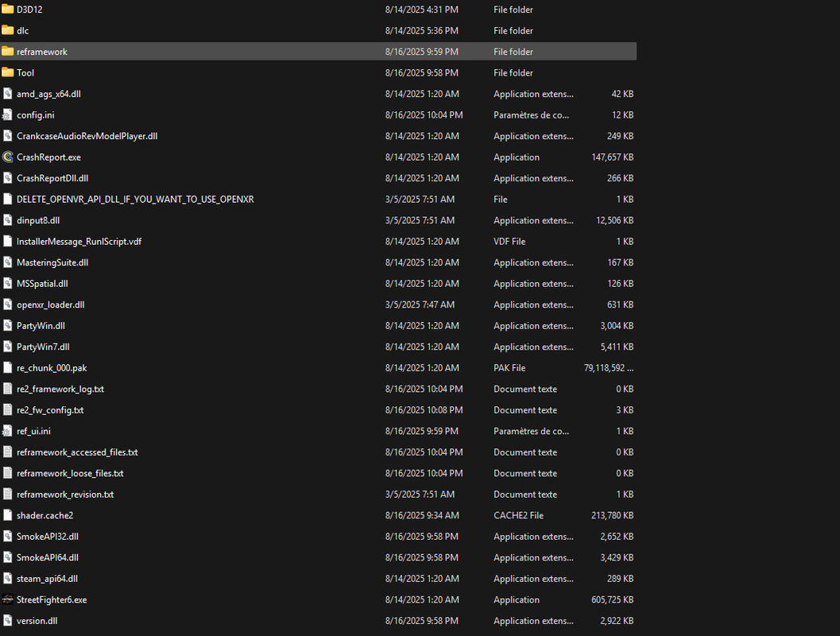Viewport: 840px width, 636px height.
Task: Select the StreetFighter6.exe game icon
Action: pyautogui.click(x=7, y=599)
